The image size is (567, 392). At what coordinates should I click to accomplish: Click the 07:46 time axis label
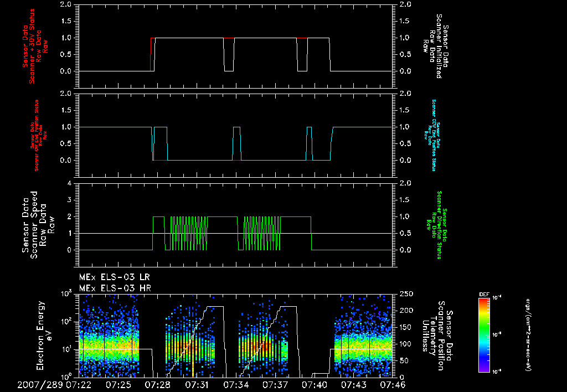pos(393,385)
